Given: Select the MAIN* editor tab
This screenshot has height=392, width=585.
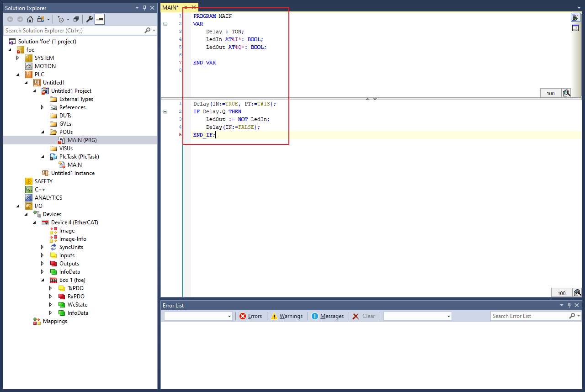Looking at the screenshot, I should [170, 7].
